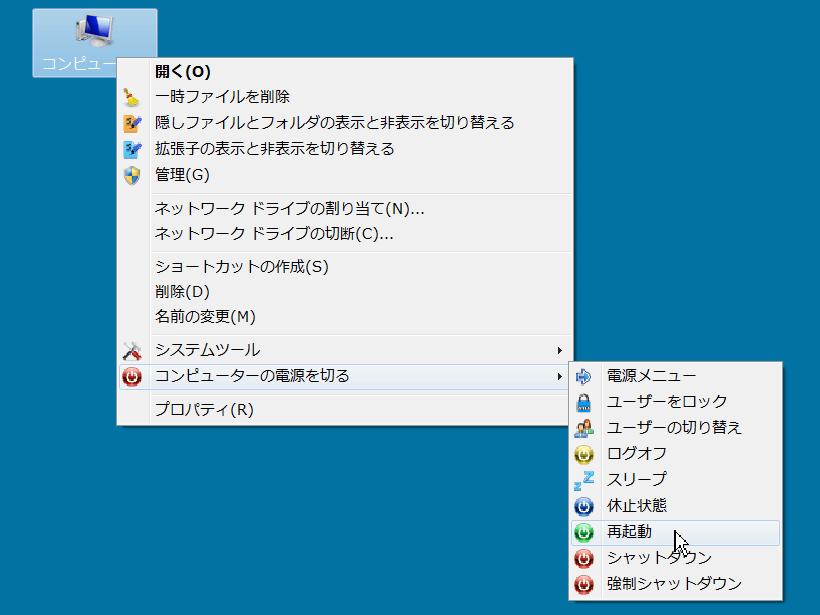Click the users icon for ユーザーの切り替え

click(x=584, y=428)
